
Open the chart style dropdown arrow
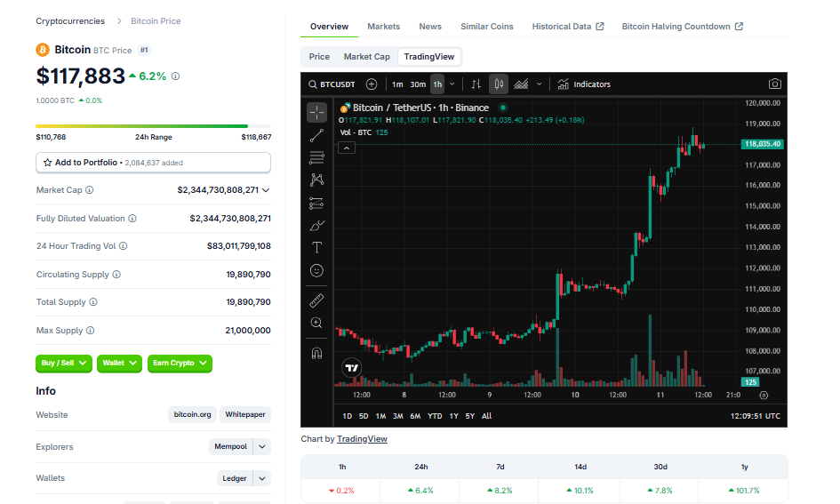click(x=539, y=84)
